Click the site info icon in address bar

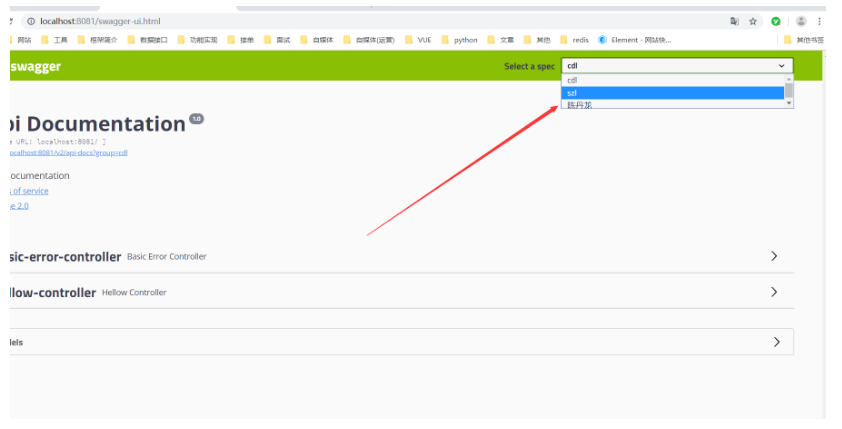(x=31, y=21)
